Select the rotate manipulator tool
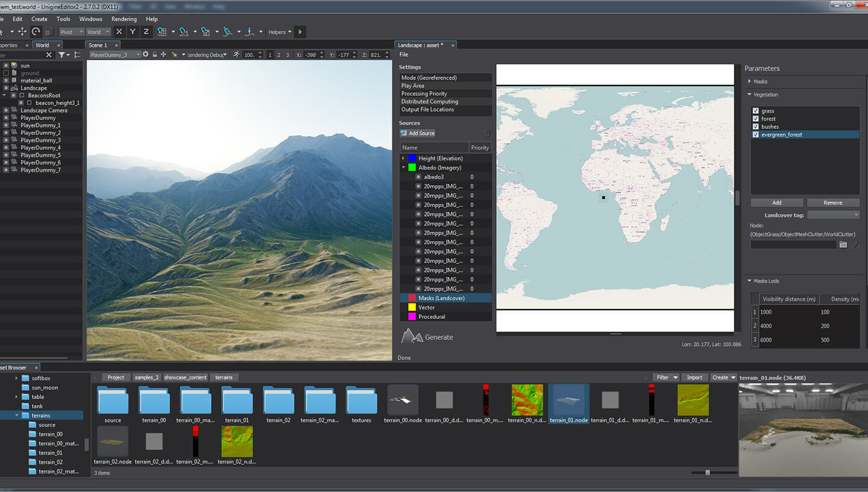Viewport: 868px width, 492px height. (36, 32)
